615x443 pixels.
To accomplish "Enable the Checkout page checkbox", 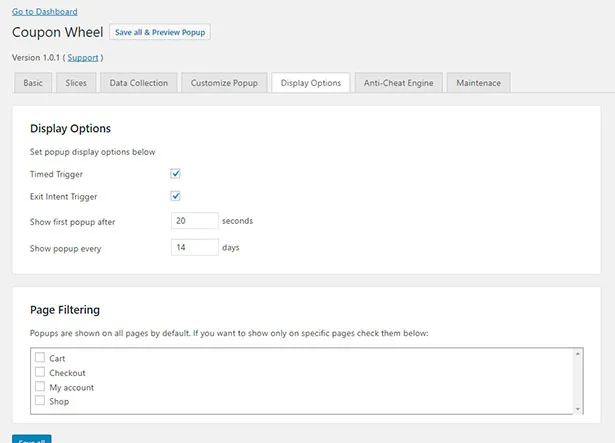I will click(x=40, y=372).
